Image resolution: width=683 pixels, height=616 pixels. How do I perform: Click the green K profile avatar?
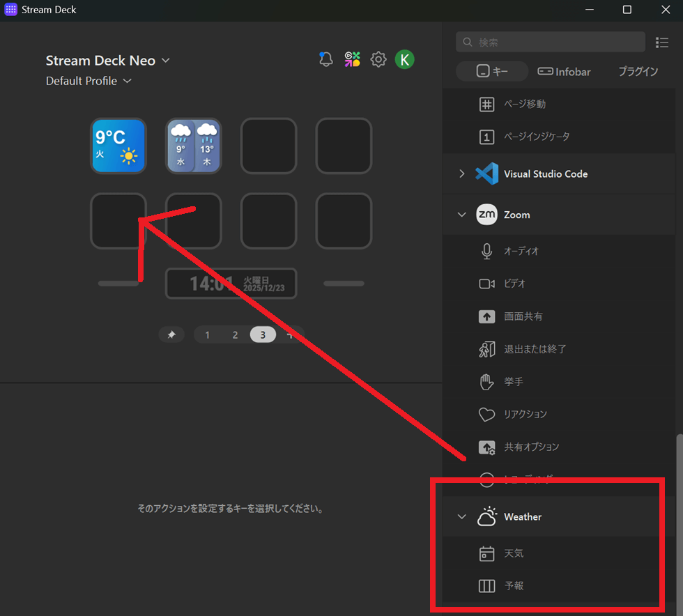click(404, 60)
